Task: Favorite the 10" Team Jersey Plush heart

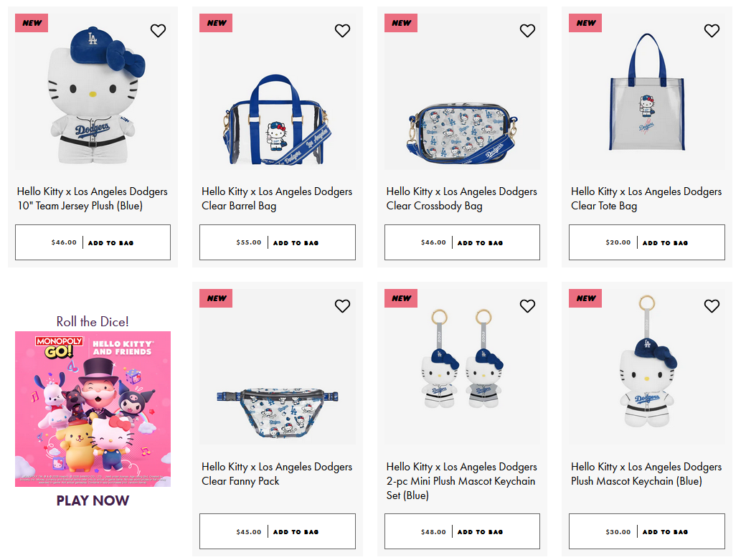Action: coord(158,31)
